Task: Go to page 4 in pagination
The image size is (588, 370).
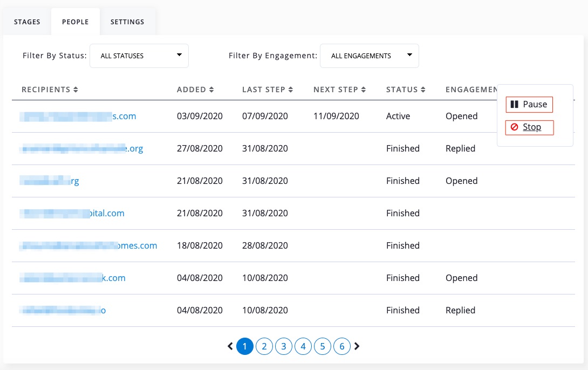Action: click(x=303, y=346)
